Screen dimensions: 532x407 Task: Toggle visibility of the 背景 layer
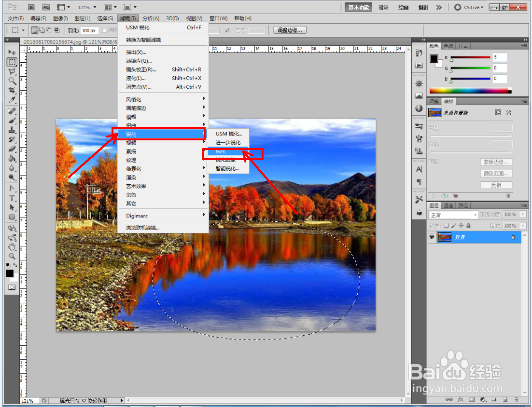point(432,237)
